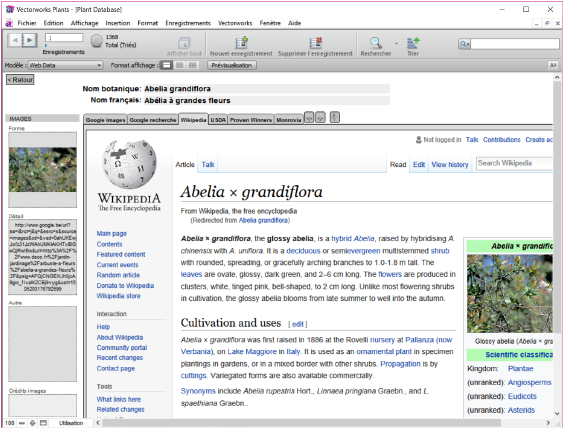Viewport: 564px width, 430px height.
Task: Click the Abelia infobox photo
Action: 510,293
